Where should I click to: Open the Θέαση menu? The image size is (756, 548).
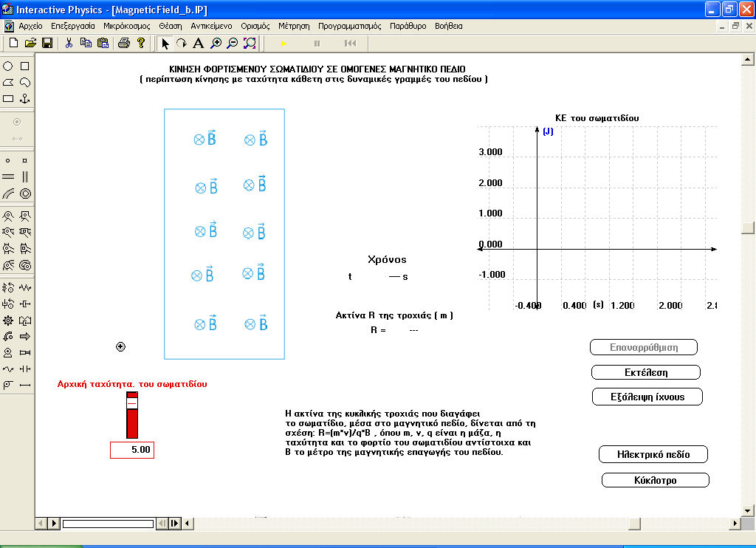pos(171,26)
